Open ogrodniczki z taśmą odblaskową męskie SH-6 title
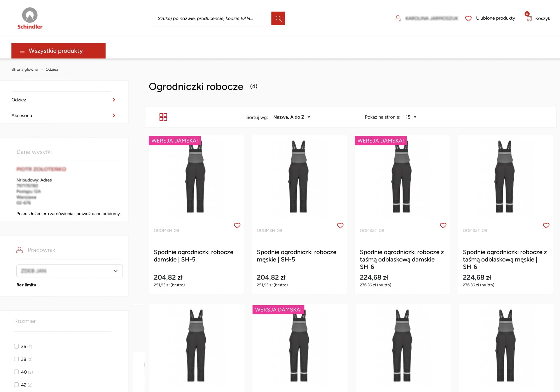The height and width of the screenshot is (392, 560). (505, 259)
